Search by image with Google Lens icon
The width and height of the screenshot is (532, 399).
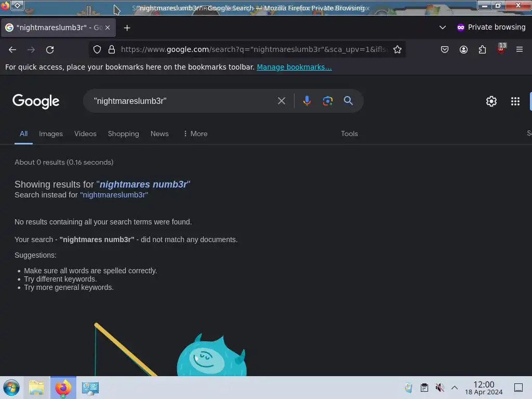pos(327,101)
